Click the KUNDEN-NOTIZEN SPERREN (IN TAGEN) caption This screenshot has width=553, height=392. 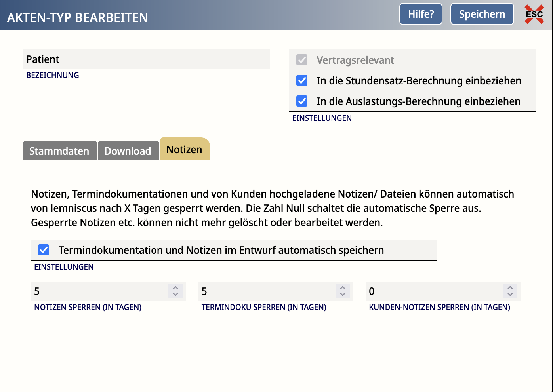tap(440, 307)
